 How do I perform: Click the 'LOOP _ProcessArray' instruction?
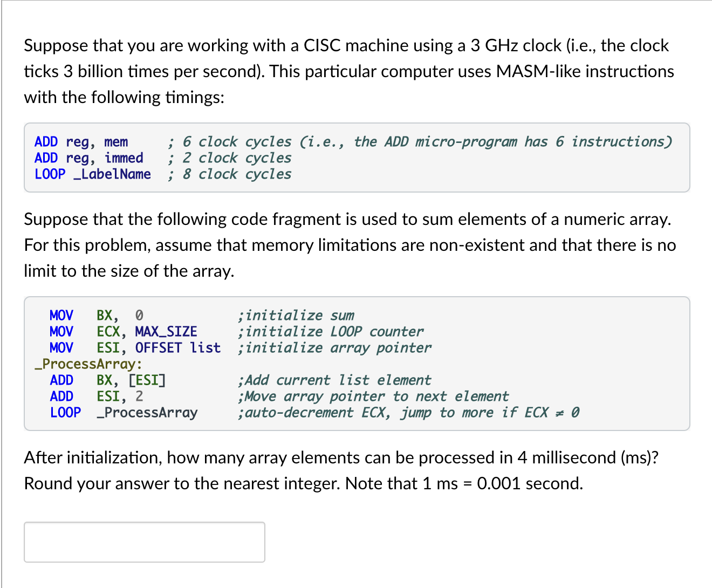click(124, 412)
